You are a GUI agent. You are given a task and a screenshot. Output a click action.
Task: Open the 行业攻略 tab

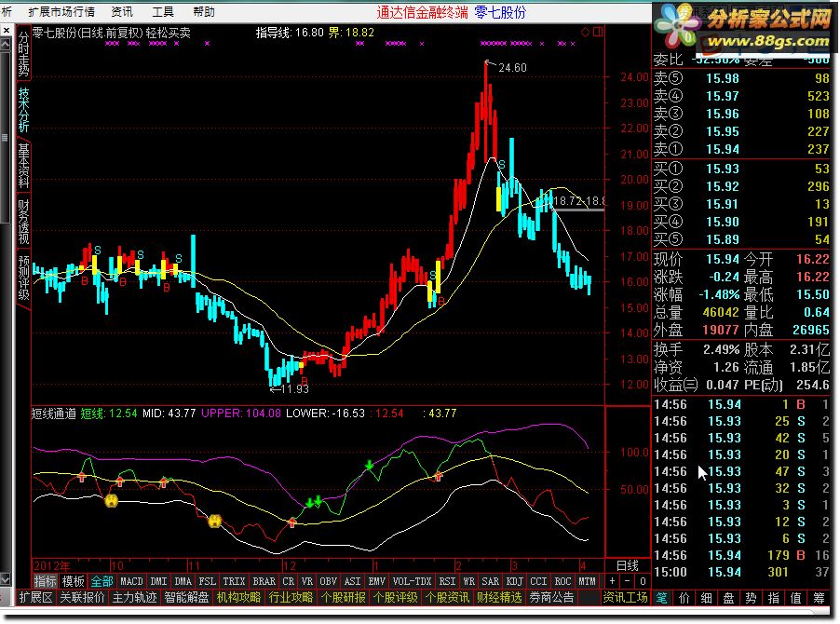point(291,597)
